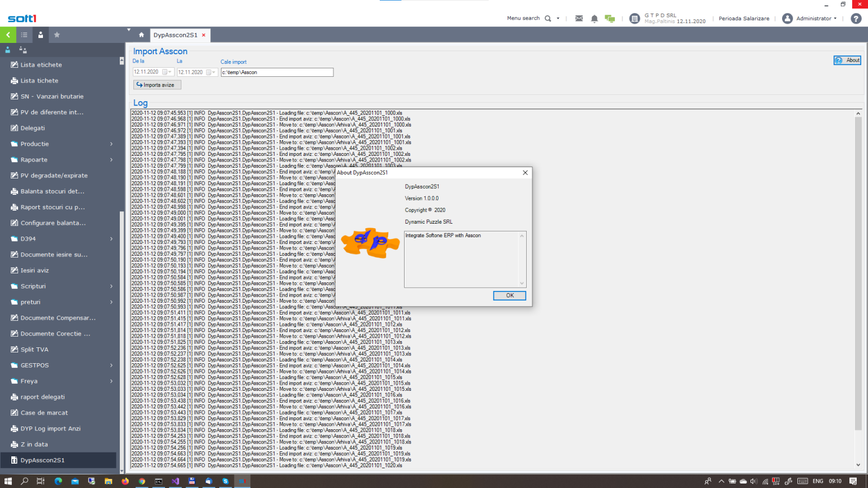Open the calculator company icon near G T P D SRL

tap(633, 18)
